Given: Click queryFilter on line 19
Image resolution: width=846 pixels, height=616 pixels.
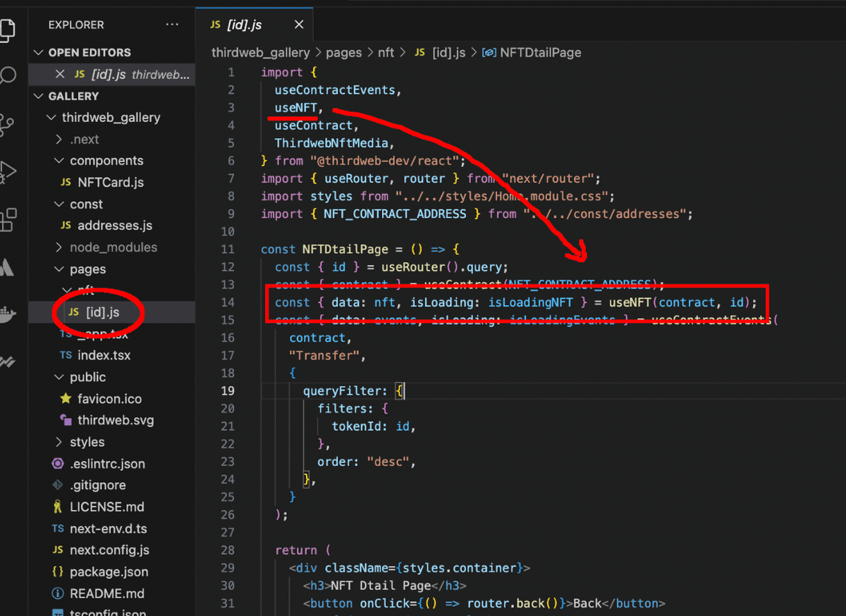Looking at the screenshot, I should [x=342, y=390].
